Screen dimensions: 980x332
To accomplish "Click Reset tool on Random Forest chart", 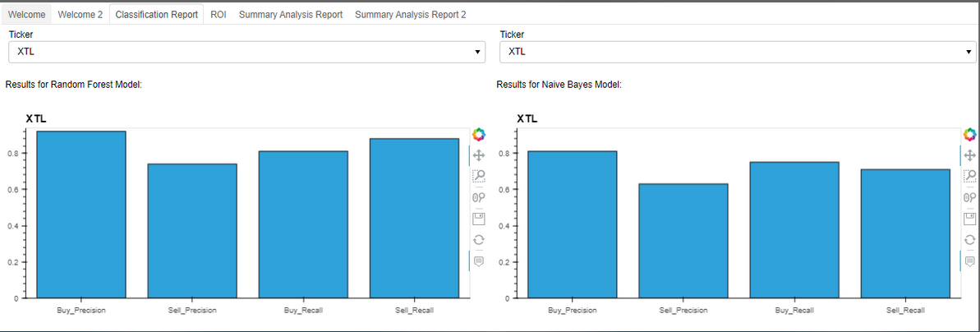I will pyautogui.click(x=479, y=239).
